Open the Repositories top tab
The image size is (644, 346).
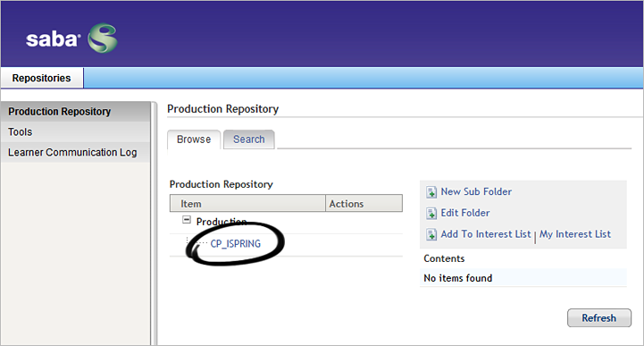pyautogui.click(x=41, y=78)
